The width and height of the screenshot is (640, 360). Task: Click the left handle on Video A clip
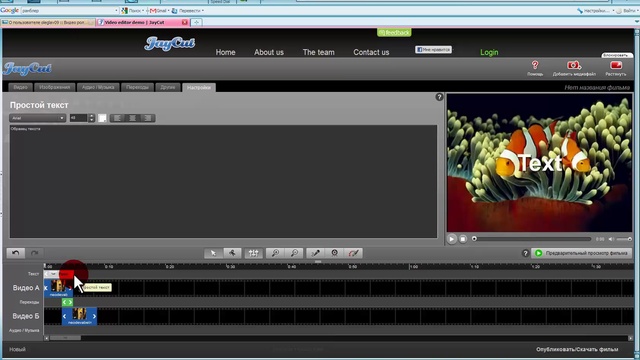click(x=46, y=288)
